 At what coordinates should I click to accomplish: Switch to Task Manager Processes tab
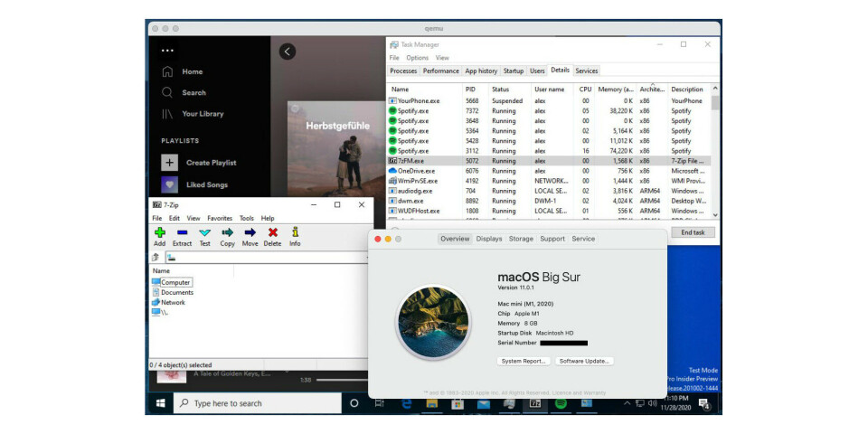403,71
